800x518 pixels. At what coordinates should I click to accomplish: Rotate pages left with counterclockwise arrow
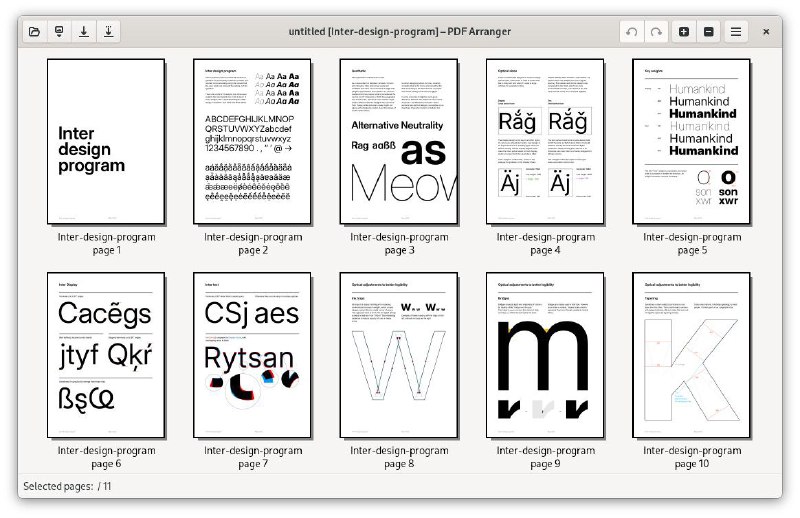coord(632,32)
